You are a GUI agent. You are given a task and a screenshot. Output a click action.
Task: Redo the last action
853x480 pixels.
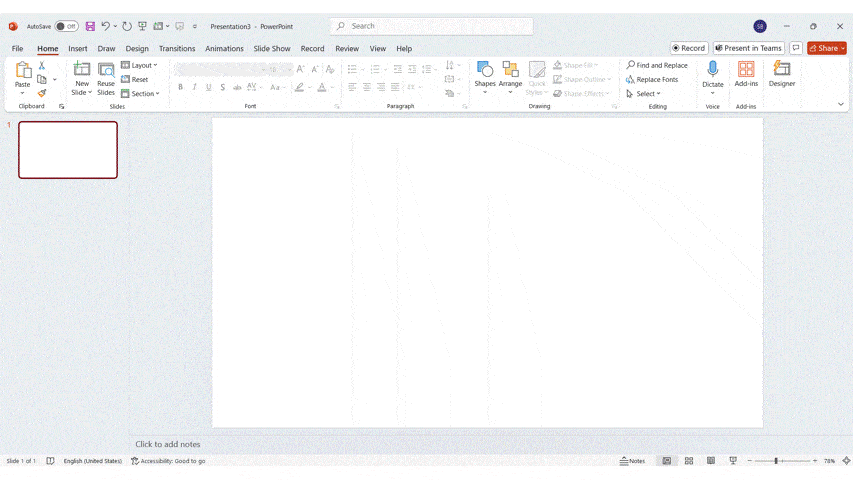(127, 26)
